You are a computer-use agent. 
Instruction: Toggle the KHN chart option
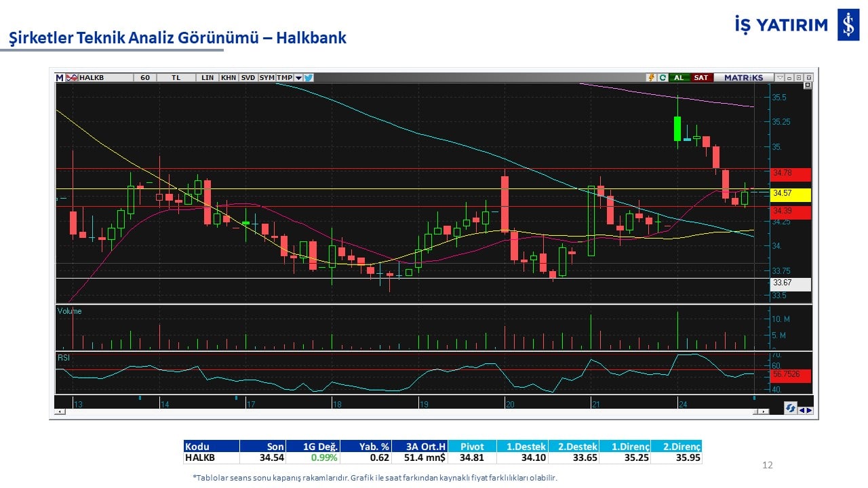(x=229, y=77)
